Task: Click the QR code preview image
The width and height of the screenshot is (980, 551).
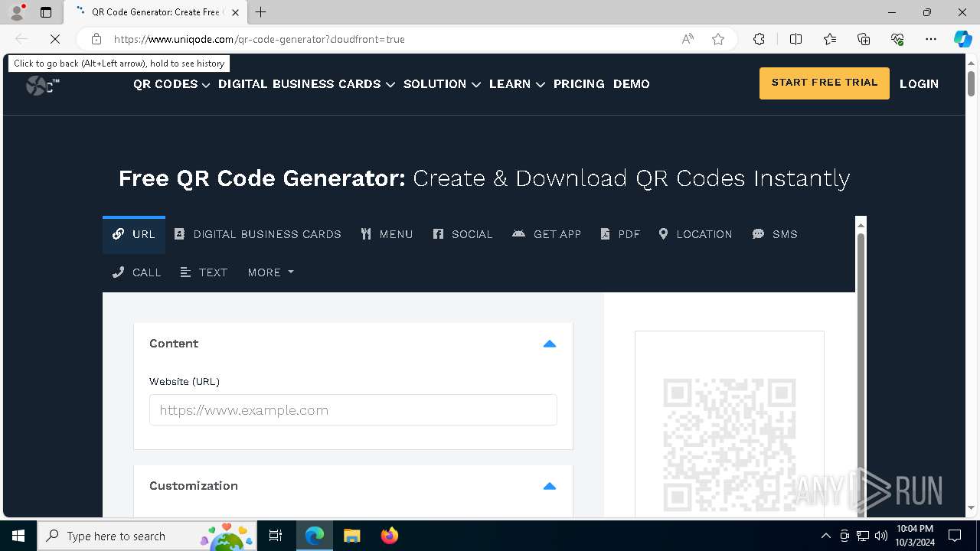Action: pyautogui.click(x=729, y=445)
